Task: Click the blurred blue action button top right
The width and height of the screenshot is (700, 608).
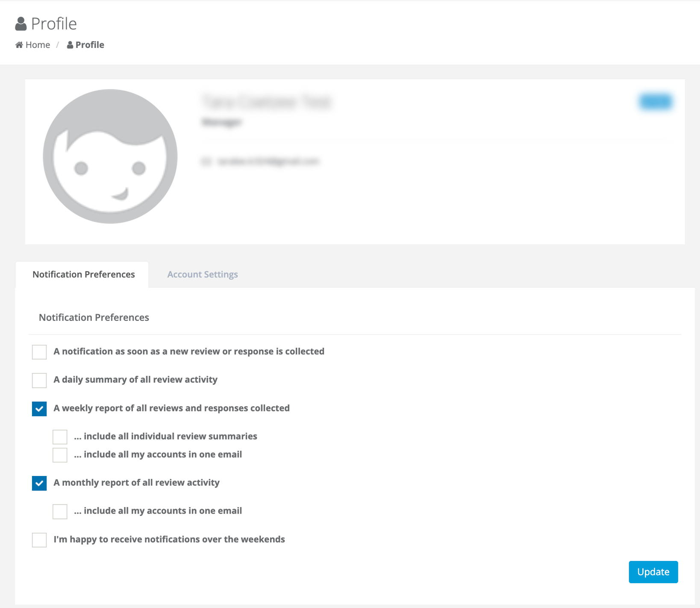Action: tap(655, 102)
